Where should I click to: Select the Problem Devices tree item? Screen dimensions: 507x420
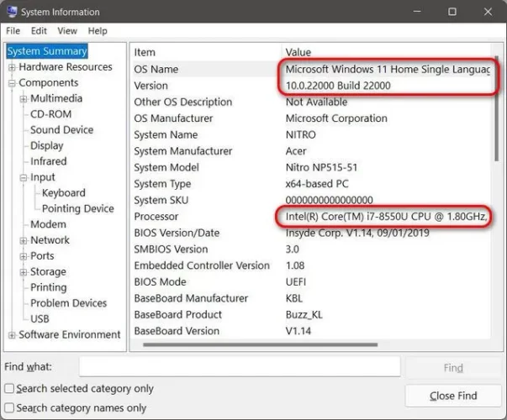coord(69,303)
